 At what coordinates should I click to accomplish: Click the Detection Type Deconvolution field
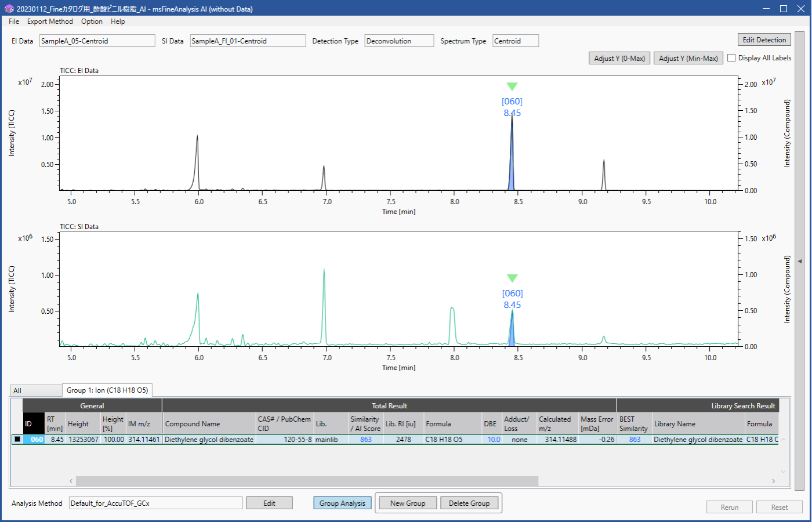tap(399, 41)
